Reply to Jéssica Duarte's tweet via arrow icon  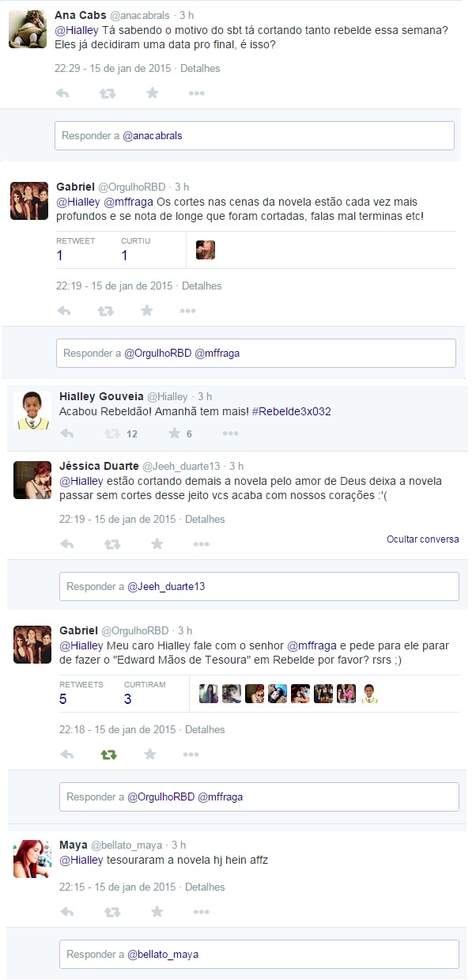pos(68,544)
